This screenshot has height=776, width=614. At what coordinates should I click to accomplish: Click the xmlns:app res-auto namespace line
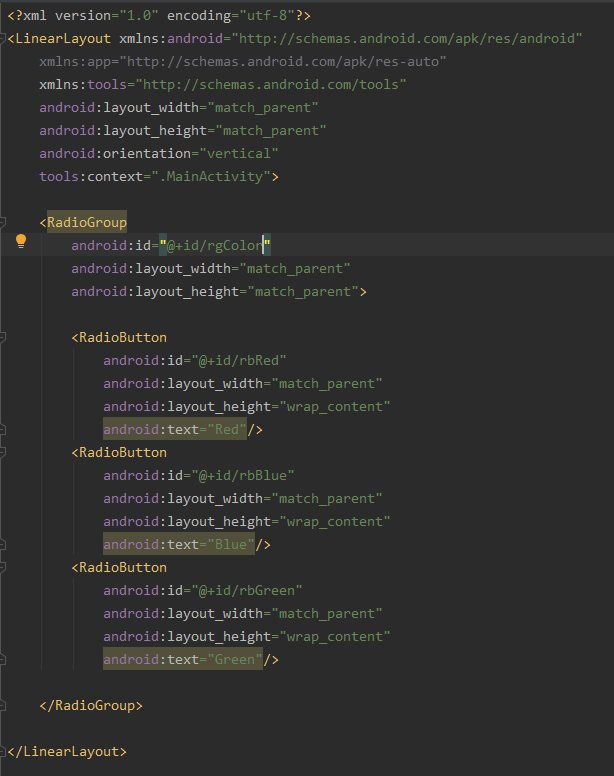point(242,61)
